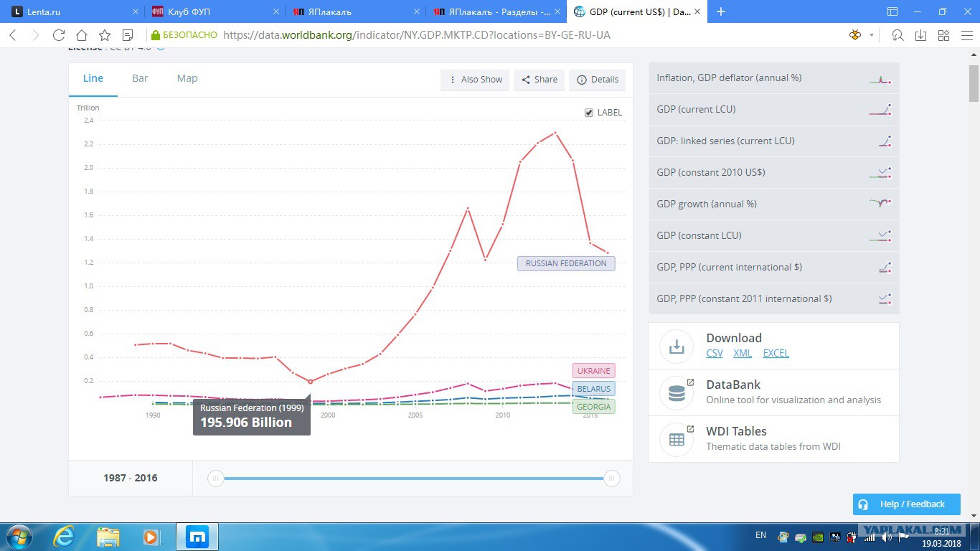Click the green secure padlock icon
The width and height of the screenshot is (980, 551).
155,35
